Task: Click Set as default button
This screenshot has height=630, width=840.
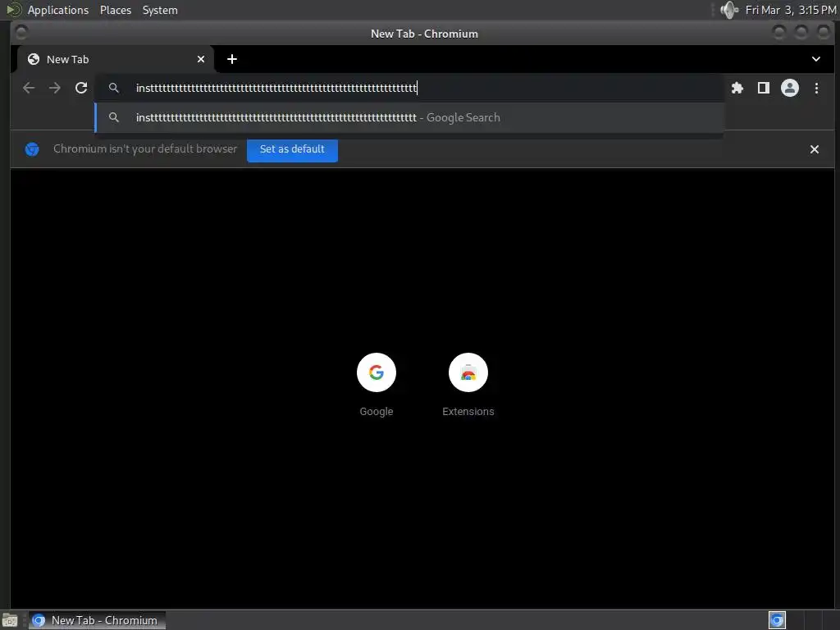Action: coord(292,149)
